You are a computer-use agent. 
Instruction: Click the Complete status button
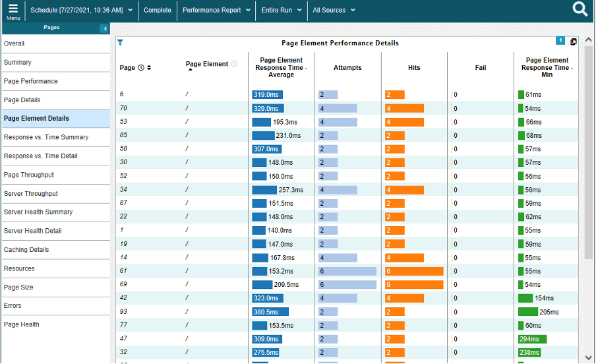point(157,11)
